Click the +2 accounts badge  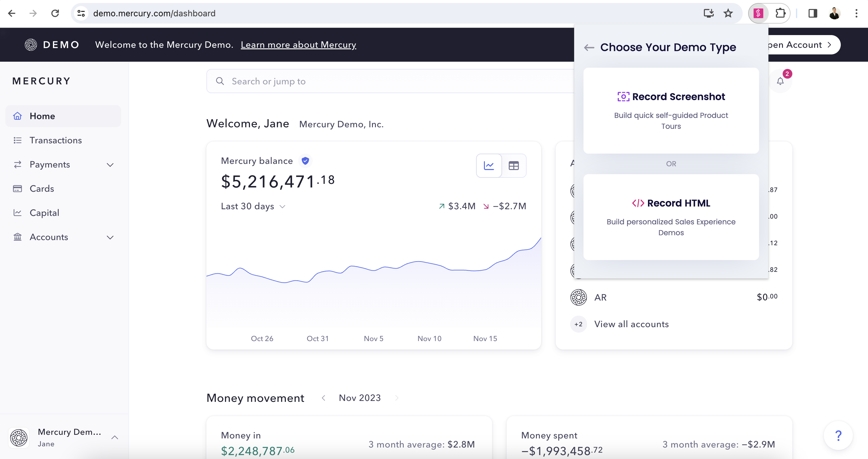[579, 324]
